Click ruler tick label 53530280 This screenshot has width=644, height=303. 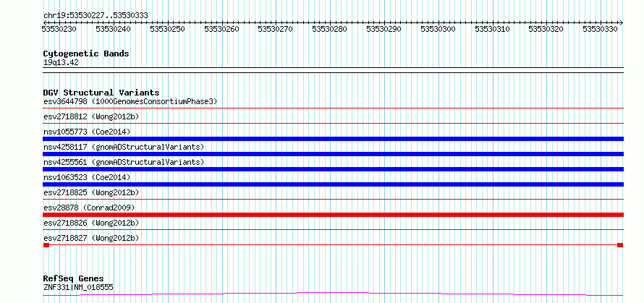(330, 29)
